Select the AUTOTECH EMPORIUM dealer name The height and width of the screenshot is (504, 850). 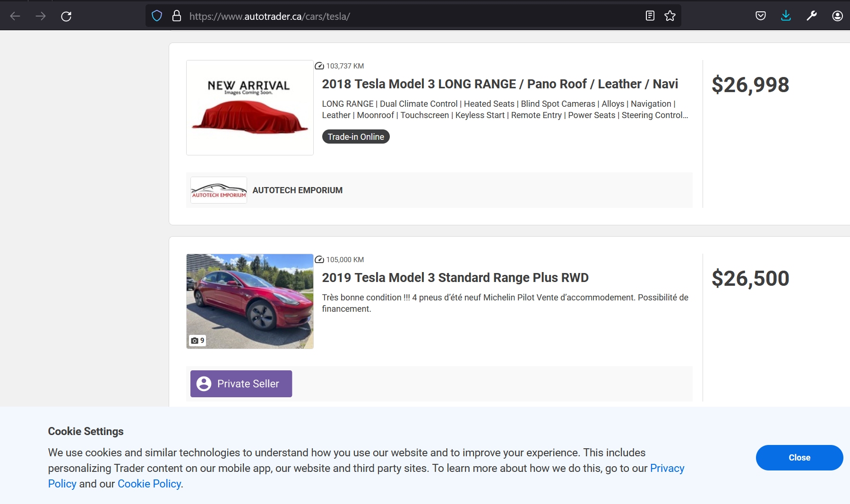point(298,190)
